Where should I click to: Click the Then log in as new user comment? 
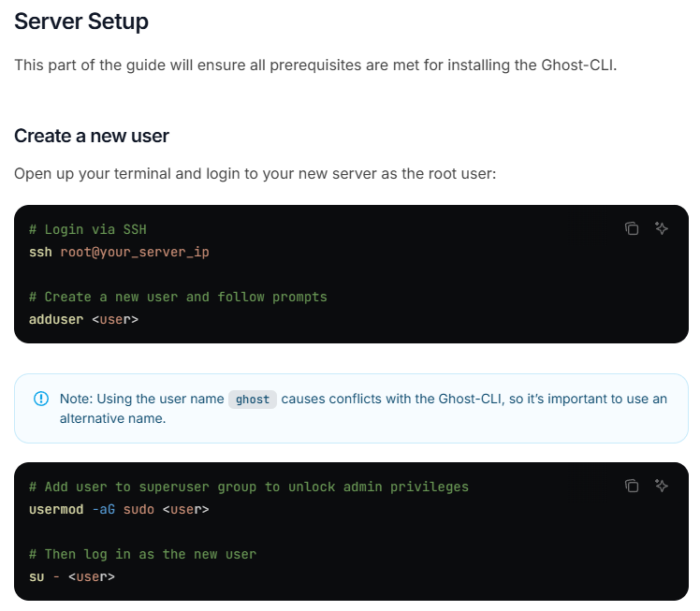[142, 554]
